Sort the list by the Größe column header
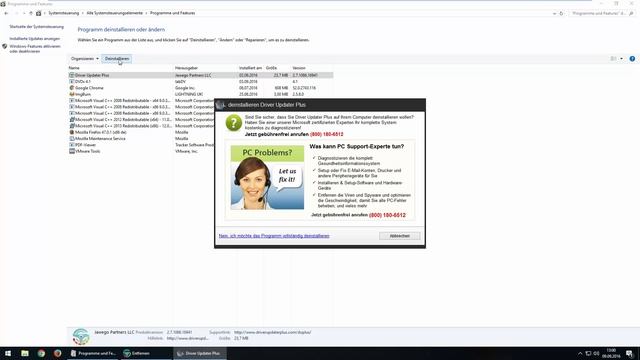Image resolution: width=640 pixels, height=360 pixels. [277, 68]
